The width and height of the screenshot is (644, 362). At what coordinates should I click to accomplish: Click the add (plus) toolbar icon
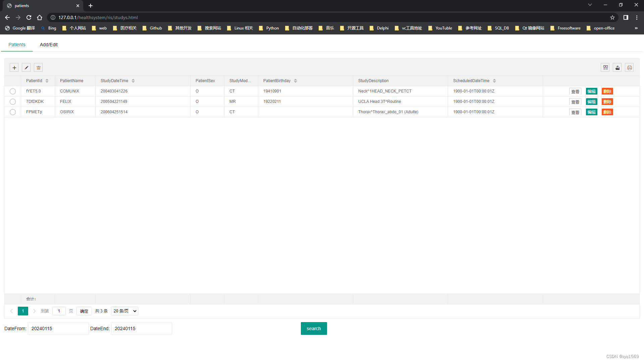(14, 68)
